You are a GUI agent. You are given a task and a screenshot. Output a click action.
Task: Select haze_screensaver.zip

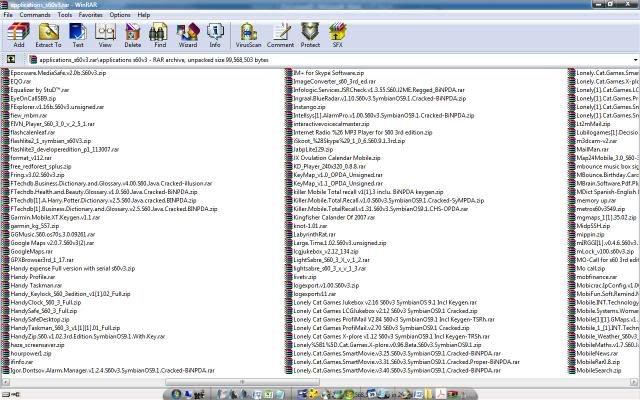coord(37,345)
